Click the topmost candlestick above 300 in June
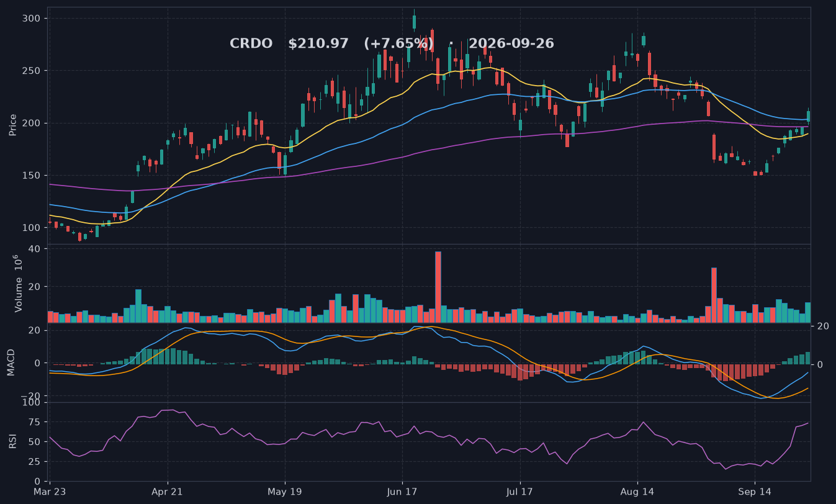 point(414,22)
